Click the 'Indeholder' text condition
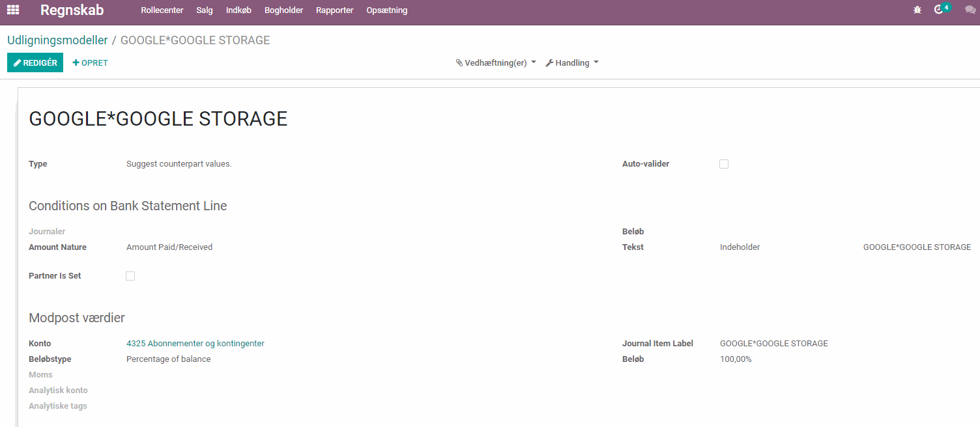The height and width of the screenshot is (427, 980). (740, 247)
